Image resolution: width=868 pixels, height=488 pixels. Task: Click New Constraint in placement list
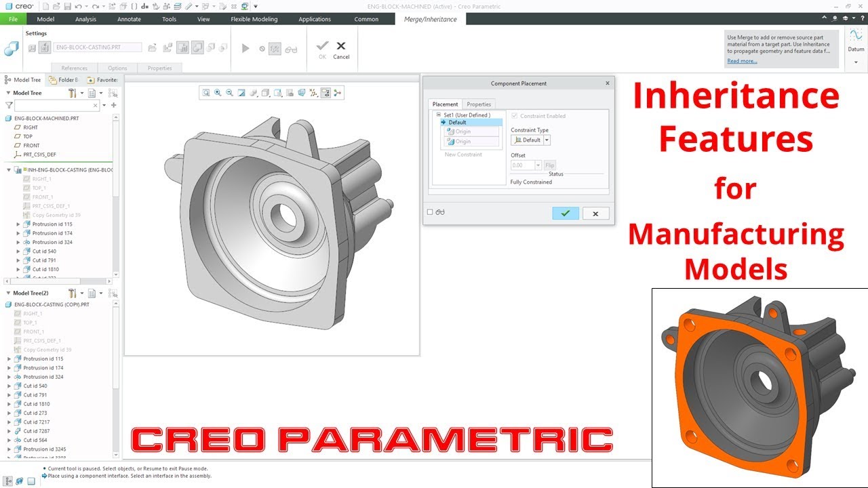(x=463, y=155)
